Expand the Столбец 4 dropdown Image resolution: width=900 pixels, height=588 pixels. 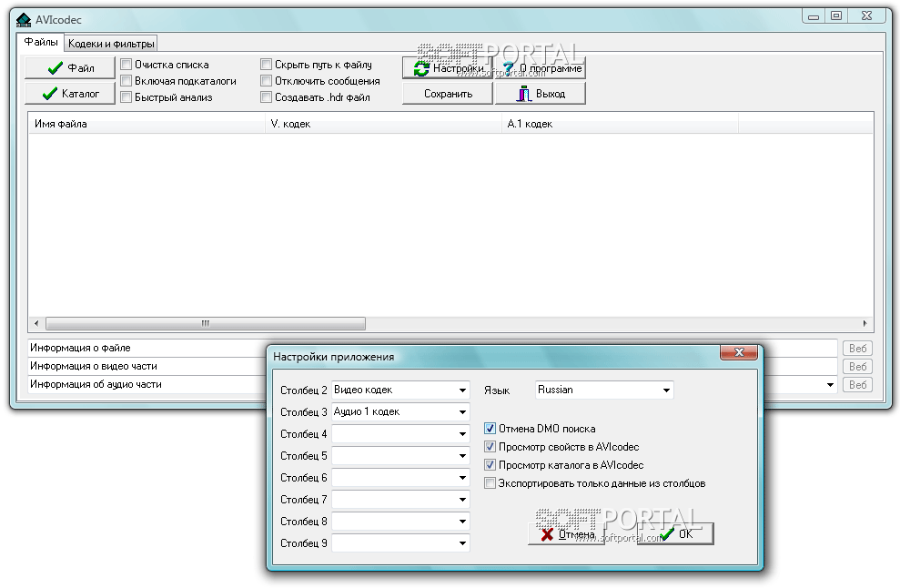(462, 434)
